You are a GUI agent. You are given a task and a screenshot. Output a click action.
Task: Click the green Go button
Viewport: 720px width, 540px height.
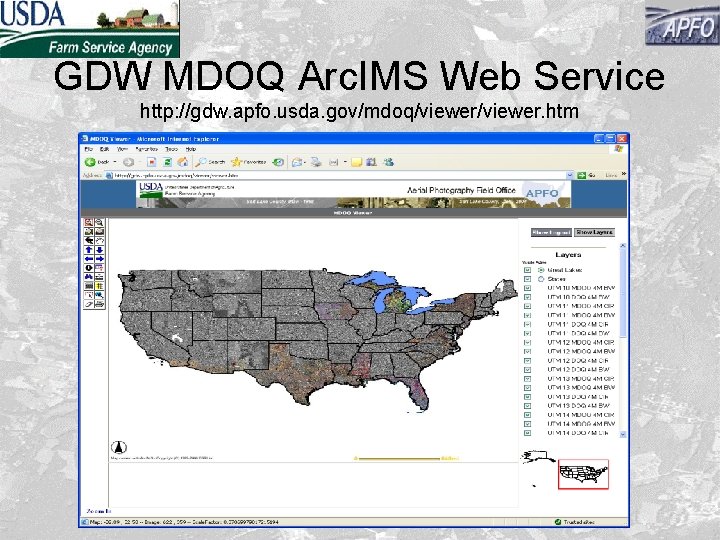pos(586,175)
